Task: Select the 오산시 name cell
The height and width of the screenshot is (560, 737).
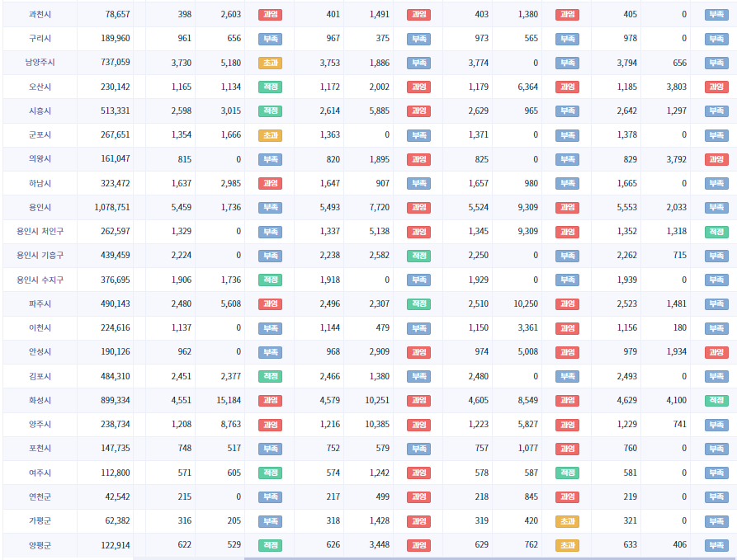Action: click(x=40, y=87)
